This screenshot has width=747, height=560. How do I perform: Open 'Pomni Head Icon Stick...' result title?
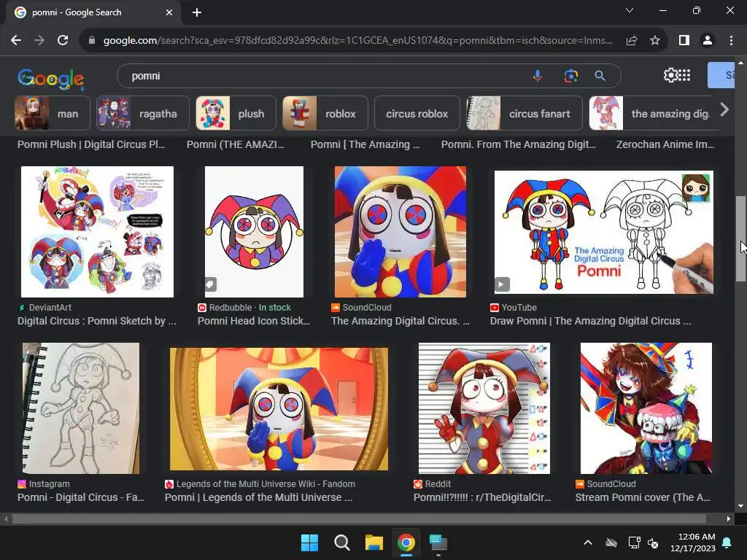coord(253,321)
